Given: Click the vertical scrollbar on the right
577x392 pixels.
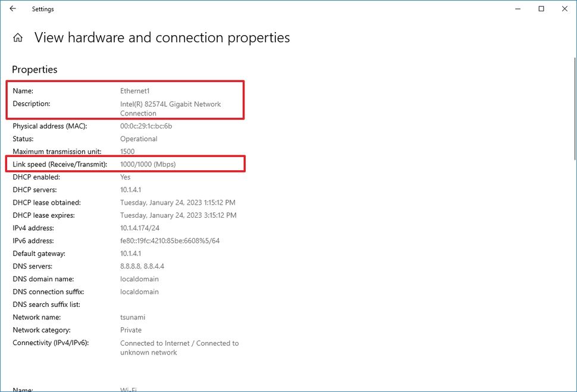Looking at the screenshot, I should click(x=573, y=107).
